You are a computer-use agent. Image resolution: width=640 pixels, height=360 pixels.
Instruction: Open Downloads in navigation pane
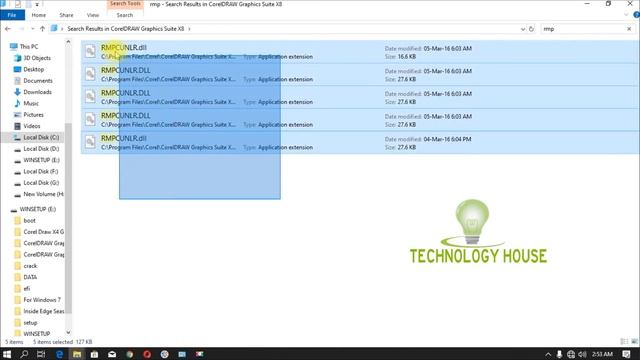pyautogui.click(x=37, y=92)
